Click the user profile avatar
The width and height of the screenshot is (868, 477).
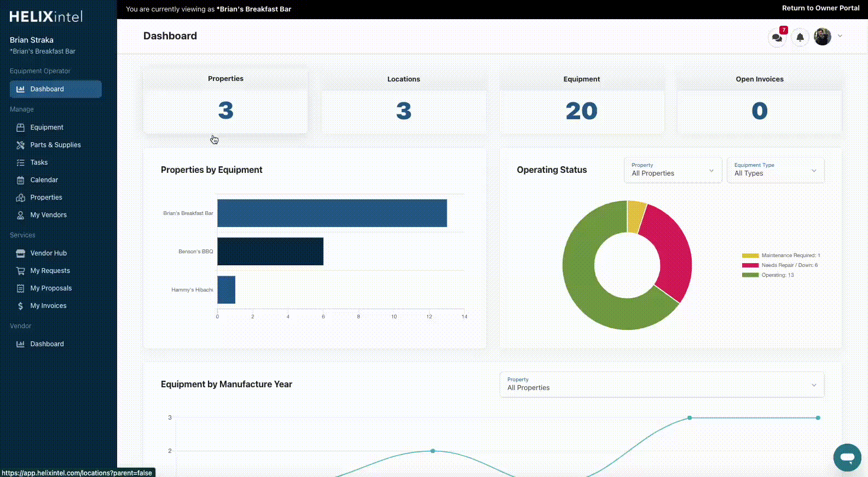[823, 37]
